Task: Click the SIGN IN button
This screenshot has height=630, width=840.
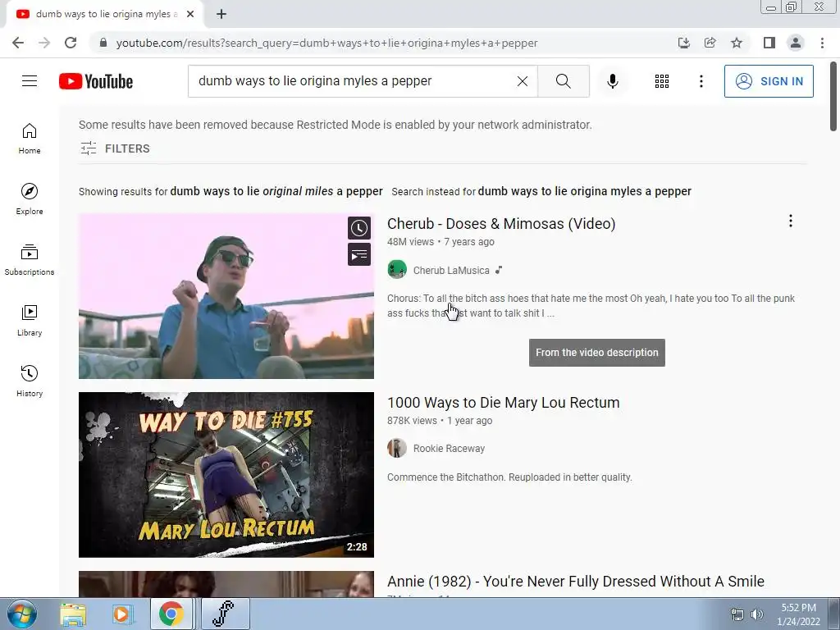Action: click(x=769, y=81)
